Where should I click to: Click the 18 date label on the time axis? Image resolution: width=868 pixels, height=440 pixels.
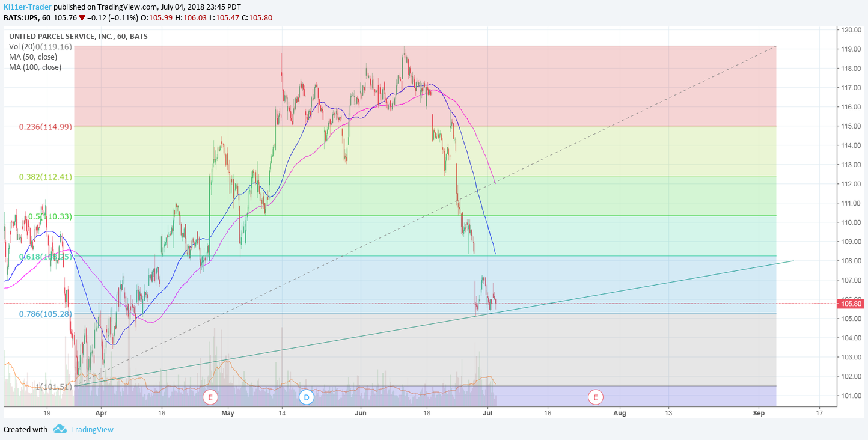pyautogui.click(x=427, y=413)
